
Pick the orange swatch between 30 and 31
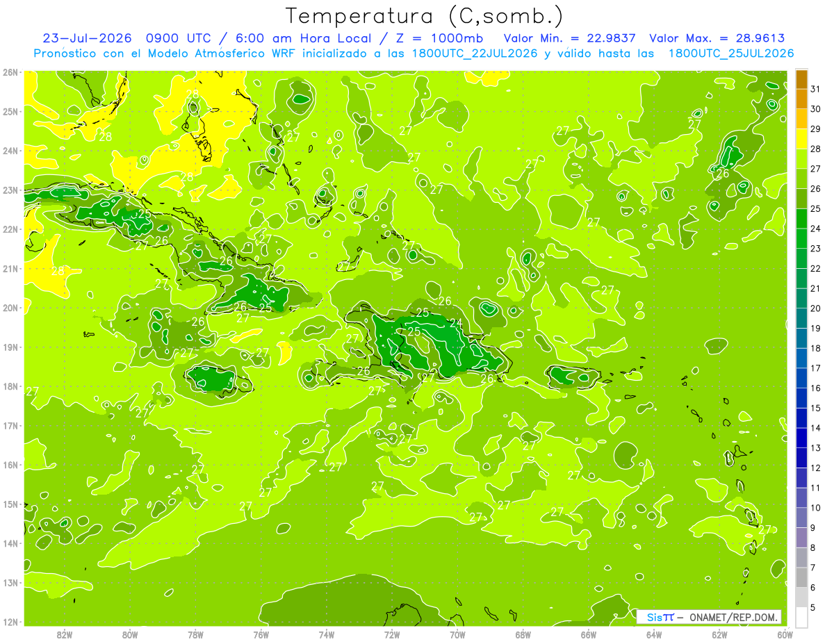click(801, 99)
